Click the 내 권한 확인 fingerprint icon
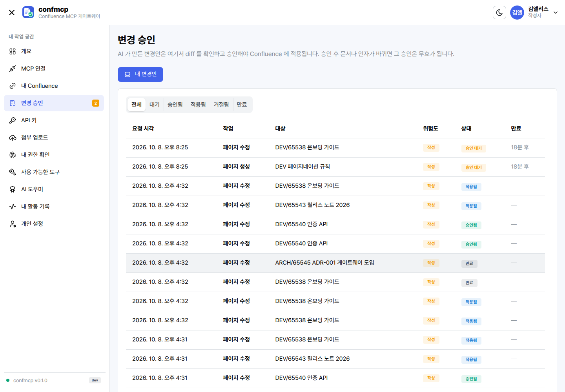Viewport: 565px width, 392px height. [x=13, y=155]
